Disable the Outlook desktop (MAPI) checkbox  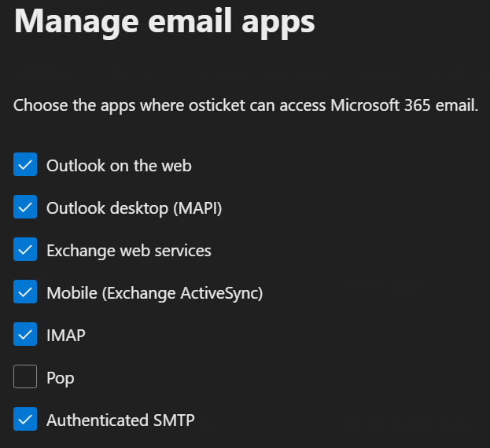[25, 207]
